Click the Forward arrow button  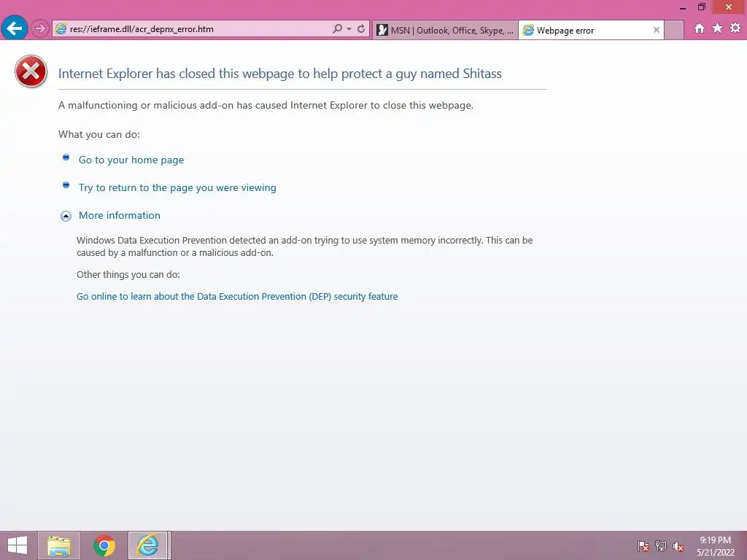[40, 28]
